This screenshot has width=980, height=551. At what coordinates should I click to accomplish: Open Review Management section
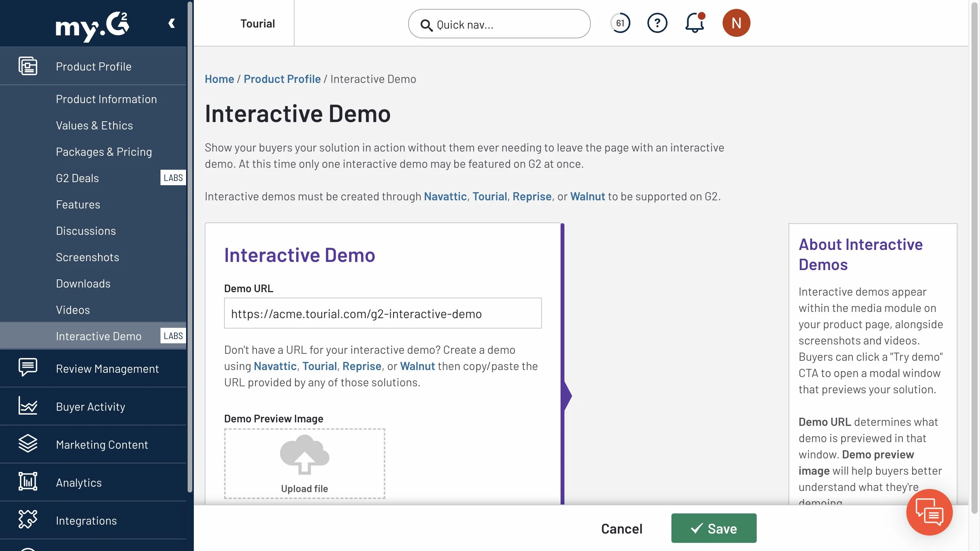(x=93, y=368)
